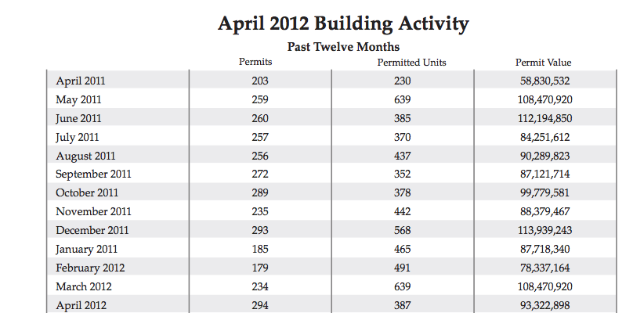Click the January 2011 row label
Screen dimensions: 644x313
pos(87,250)
